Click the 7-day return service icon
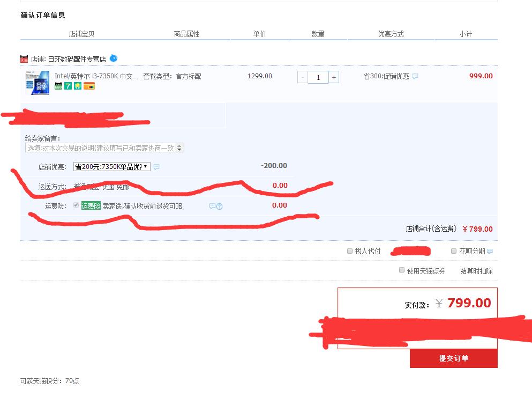Viewport: 532px width, 398px height. 68,85
